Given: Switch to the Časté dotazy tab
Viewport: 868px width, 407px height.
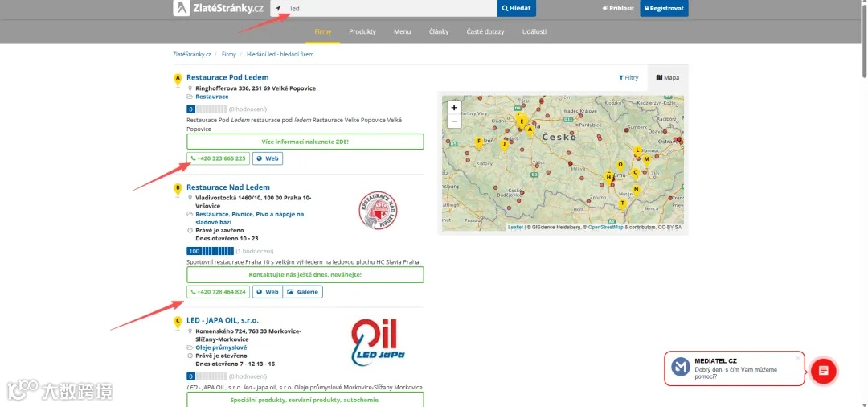Looking at the screenshot, I should 485,31.
